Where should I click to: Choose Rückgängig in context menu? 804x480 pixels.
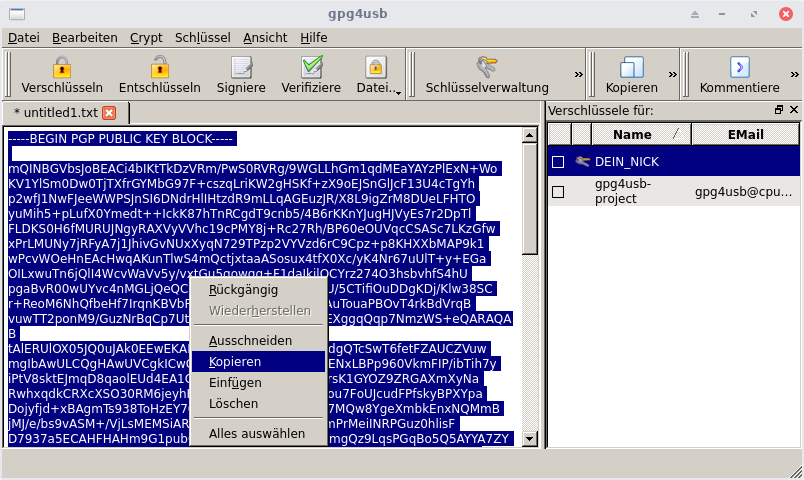point(258,290)
